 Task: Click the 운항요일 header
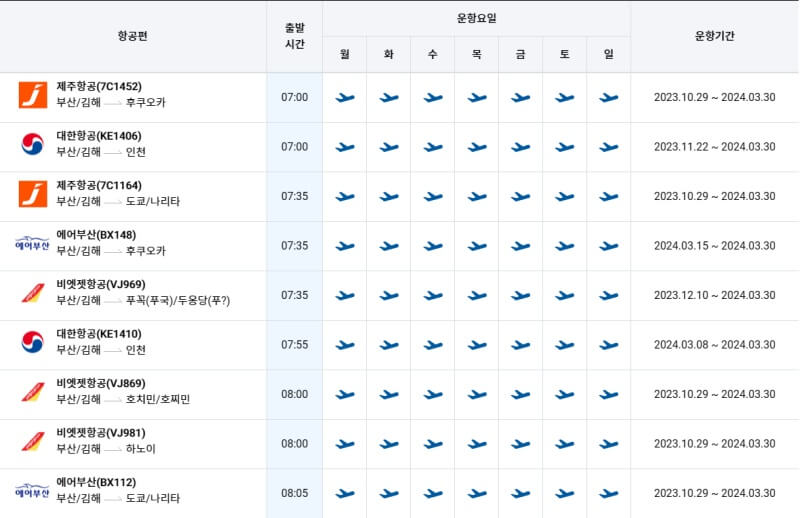(477, 18)
